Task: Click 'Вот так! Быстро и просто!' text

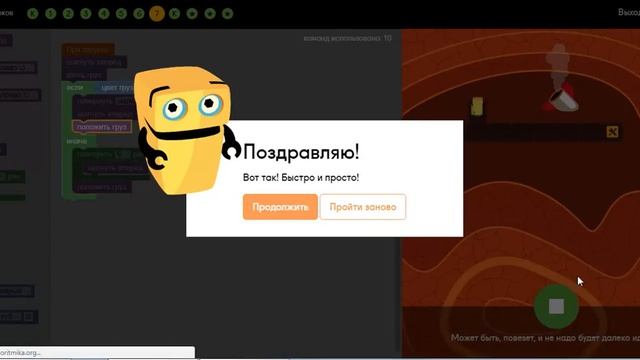Action: pos(301,178)
